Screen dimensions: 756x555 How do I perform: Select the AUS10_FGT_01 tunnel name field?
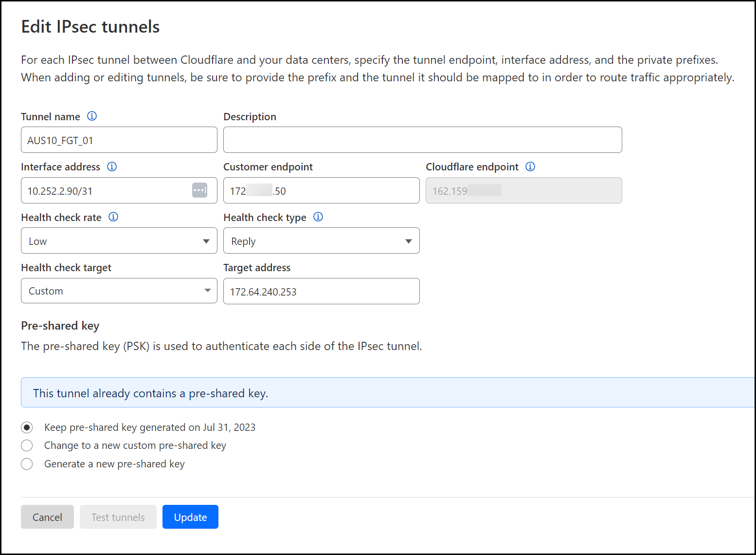tap(119, 140)
